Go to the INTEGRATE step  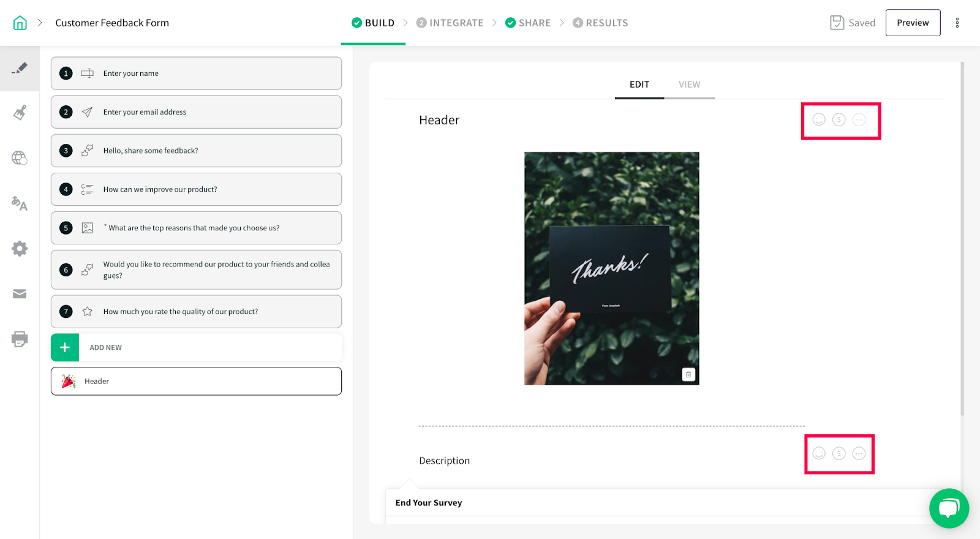(450, 23)
